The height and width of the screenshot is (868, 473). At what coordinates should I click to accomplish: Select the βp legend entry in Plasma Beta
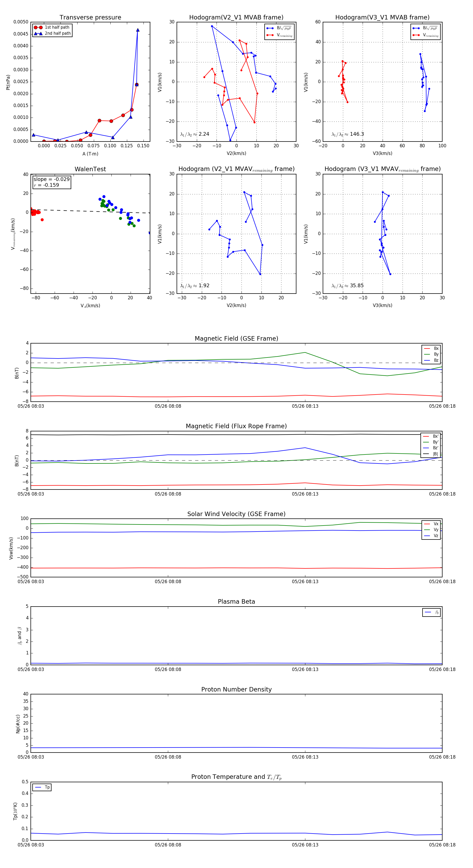(x=431, y=612)
